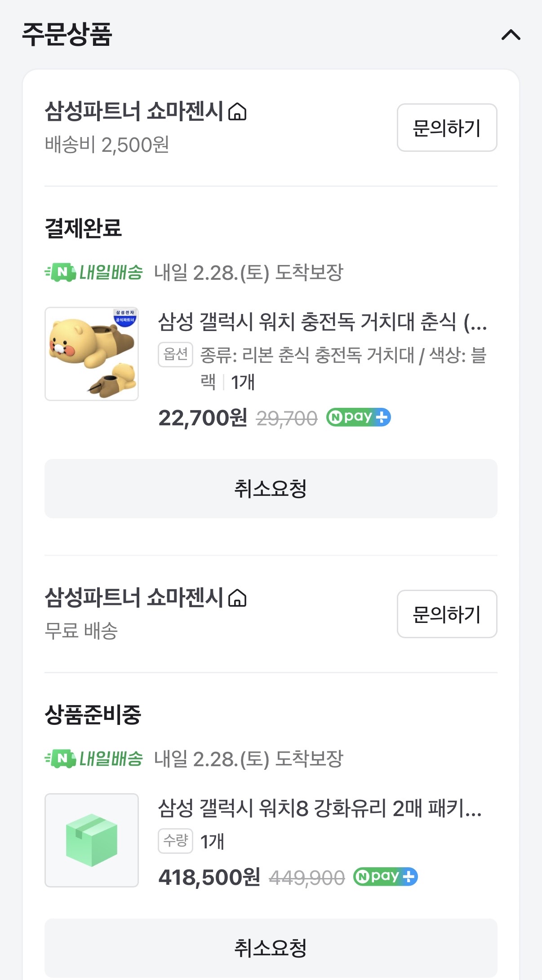Image resolution: width=542 pixels, height=980 pixels.
Task: Request cancellation for the 22,700원 item
Action: point(271,489)
